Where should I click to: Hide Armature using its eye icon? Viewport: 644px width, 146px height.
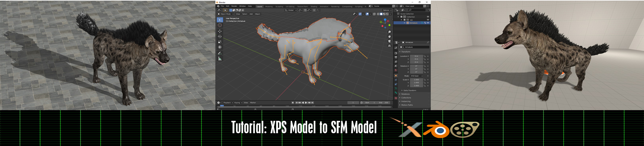[428, 23]
